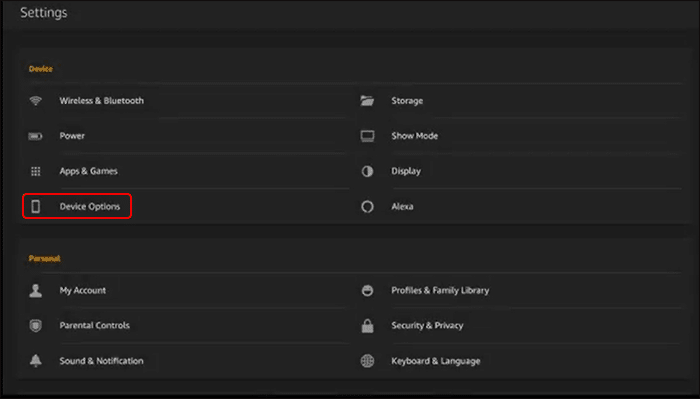Open Parental Controls label
This screenshot has height=399, width=700.
click(95, 325)
